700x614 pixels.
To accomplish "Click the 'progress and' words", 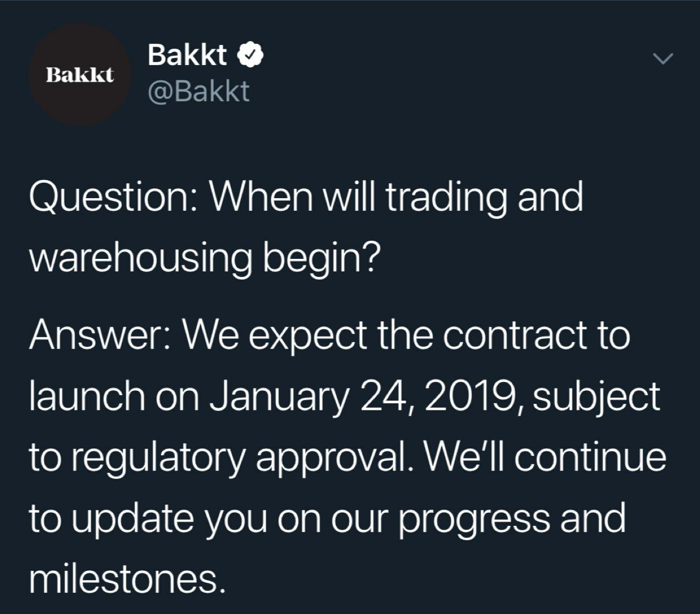I will (x=511, y=520).
